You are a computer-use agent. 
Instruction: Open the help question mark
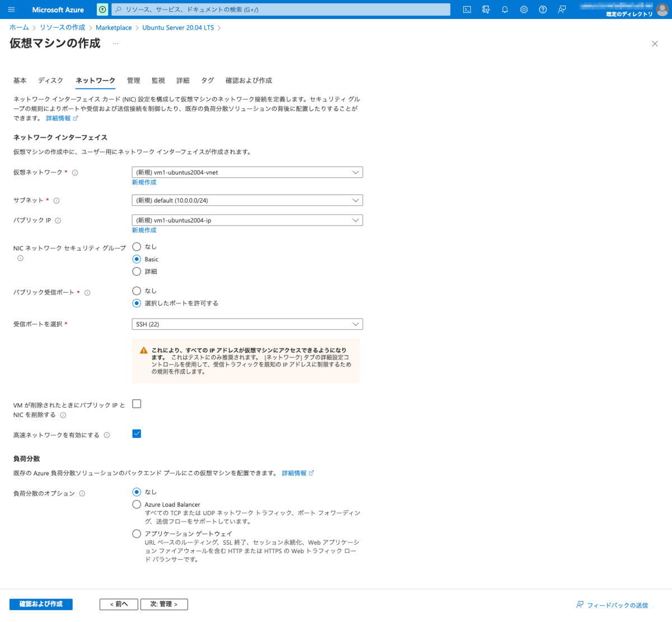[543, 10]
